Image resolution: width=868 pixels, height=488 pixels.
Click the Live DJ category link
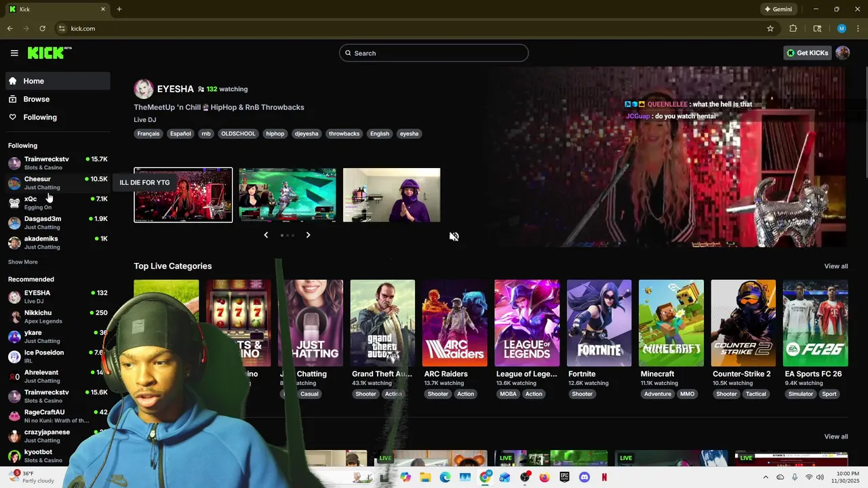coord(145,120)
